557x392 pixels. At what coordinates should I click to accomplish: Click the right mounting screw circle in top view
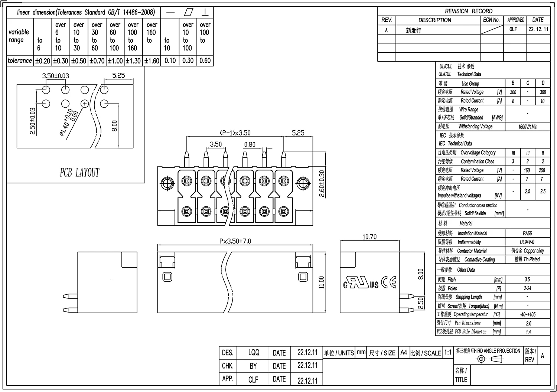click(x=303, y=182)
